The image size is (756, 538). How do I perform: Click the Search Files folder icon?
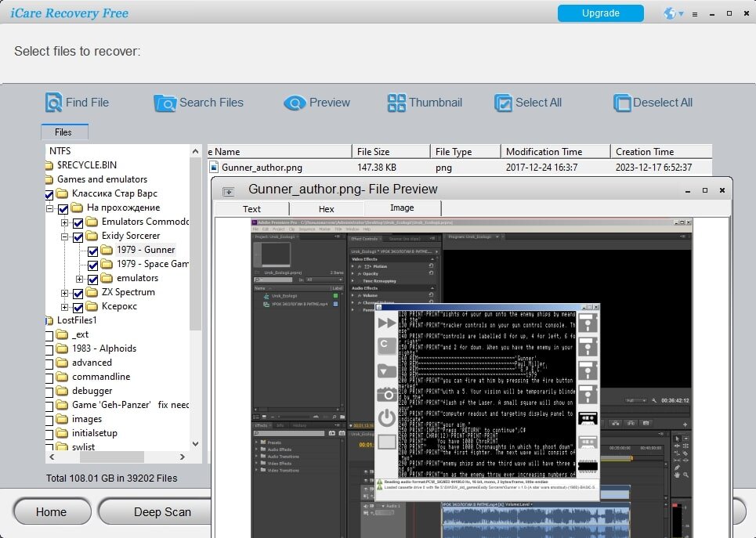pos(165,103)
